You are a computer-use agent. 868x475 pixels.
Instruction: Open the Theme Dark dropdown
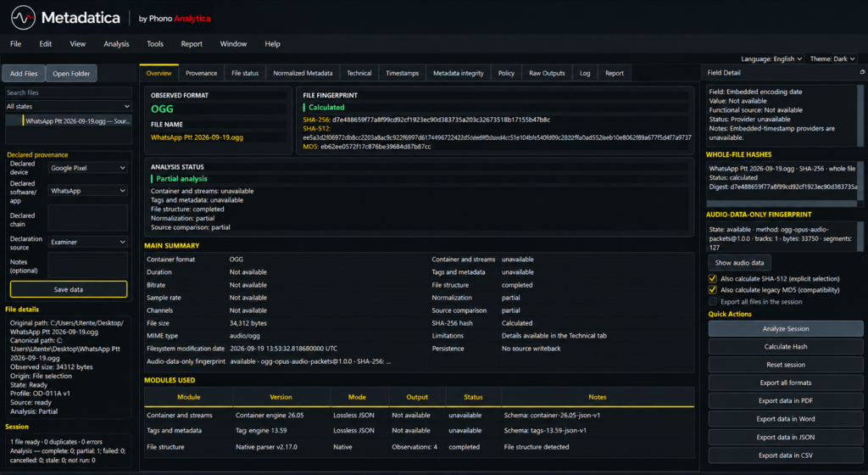(x=832, y=59)
